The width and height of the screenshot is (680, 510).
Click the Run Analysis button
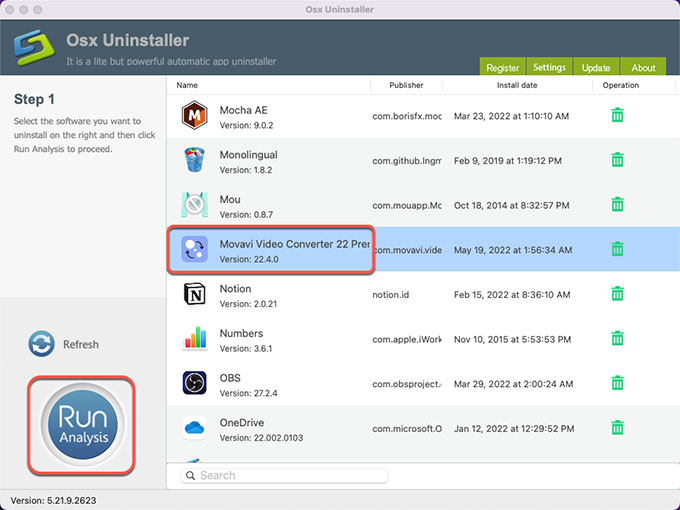pyautogui.click(x=82, y=425)
